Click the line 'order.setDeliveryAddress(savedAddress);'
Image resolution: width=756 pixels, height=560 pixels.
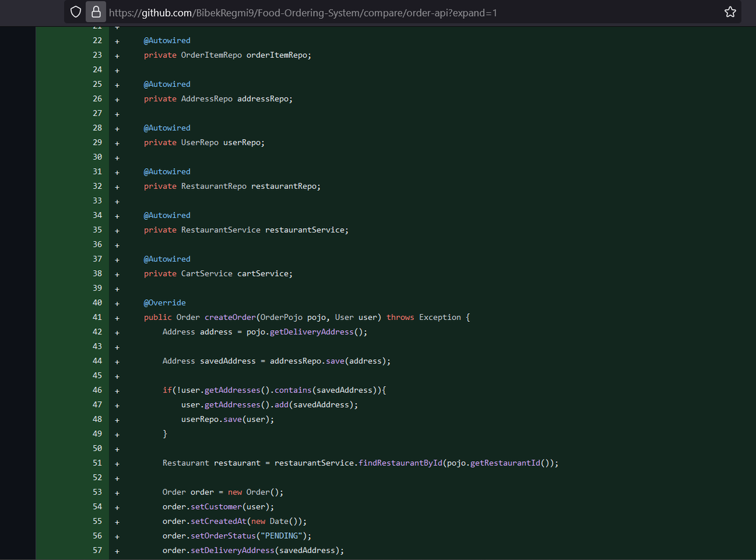click(253, 551)
